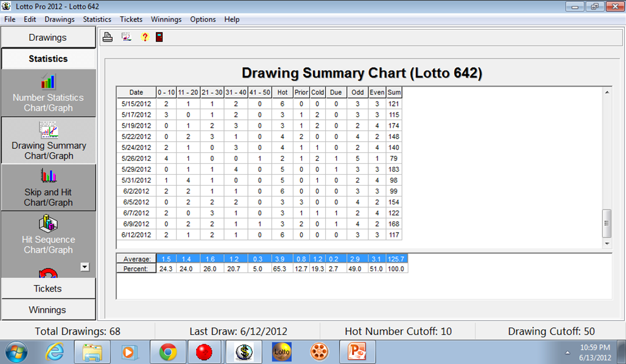Switch to the Drawings sidebar section
Image resolution: width=626 pixels, height=364 pixels.
(x=48, y=38)
